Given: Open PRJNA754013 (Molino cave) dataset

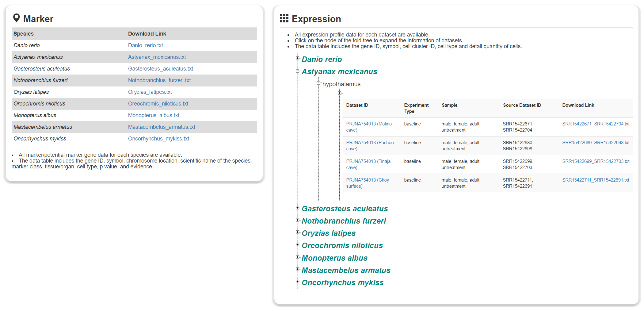Looking at the screenshot, I should pos(369,127).
